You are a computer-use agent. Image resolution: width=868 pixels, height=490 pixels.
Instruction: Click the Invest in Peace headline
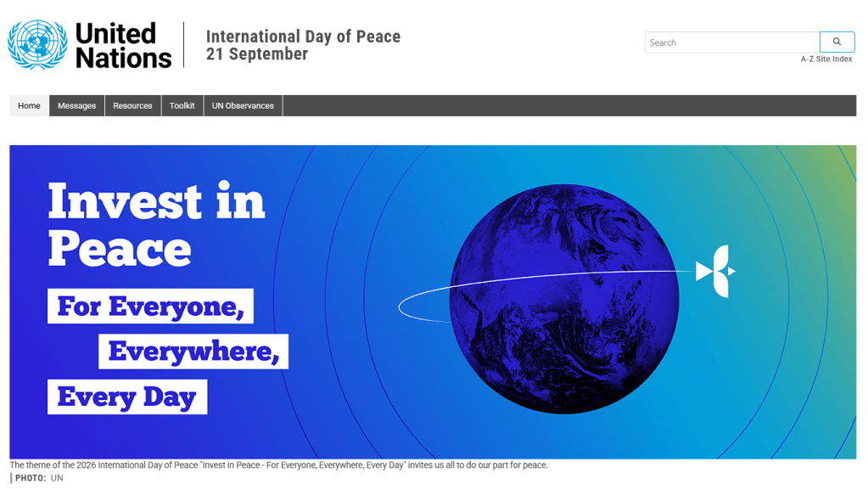click(156, 224)
